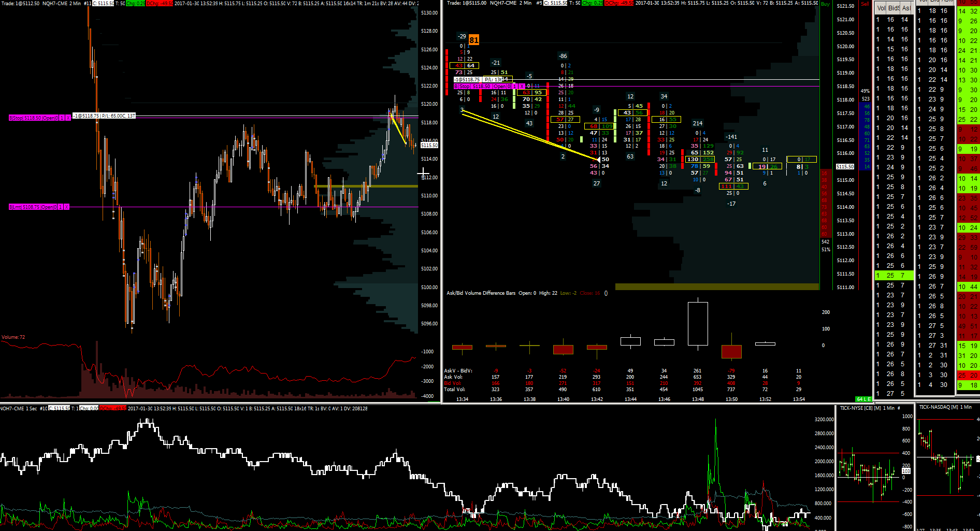This screenshot has height=531, width=980.
Task: Click the Buy column header
Action: tap(825, 4)
